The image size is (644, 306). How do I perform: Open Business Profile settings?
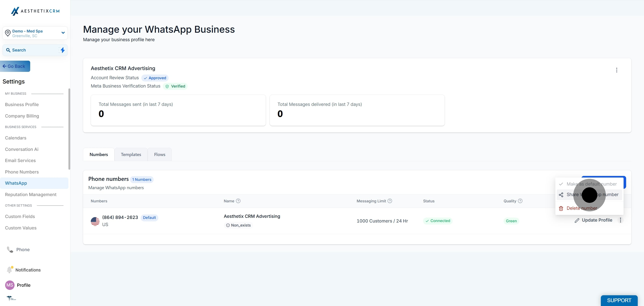pos(22,105)
